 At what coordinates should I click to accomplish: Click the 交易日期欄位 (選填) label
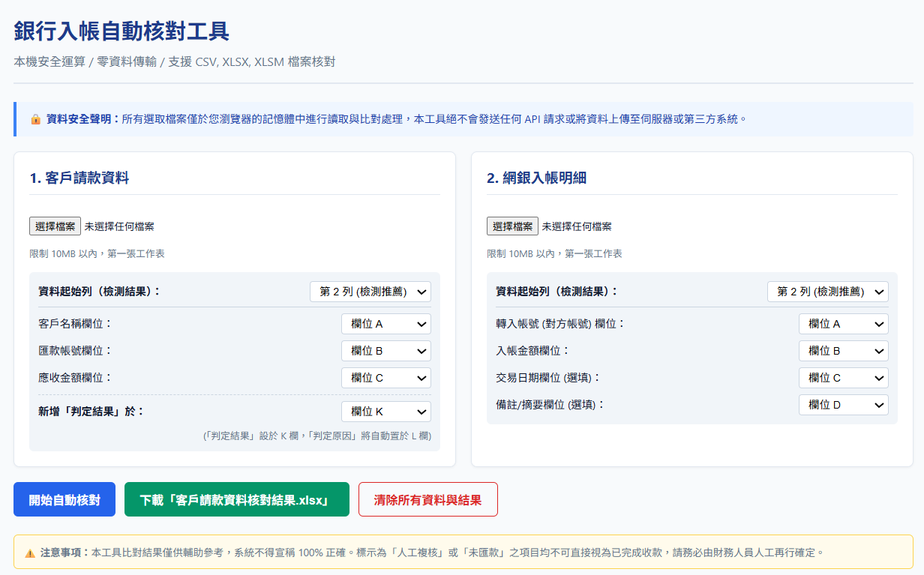click(548, 378)
